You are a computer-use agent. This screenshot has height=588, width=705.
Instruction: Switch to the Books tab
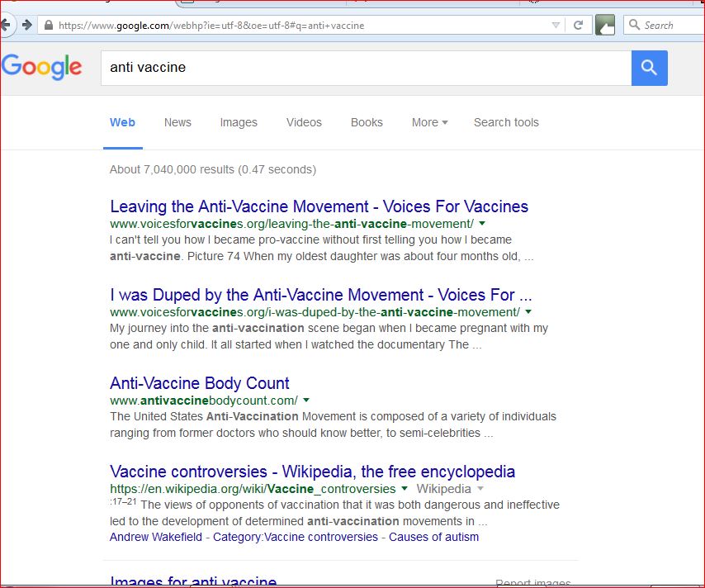tap(367, 122)
